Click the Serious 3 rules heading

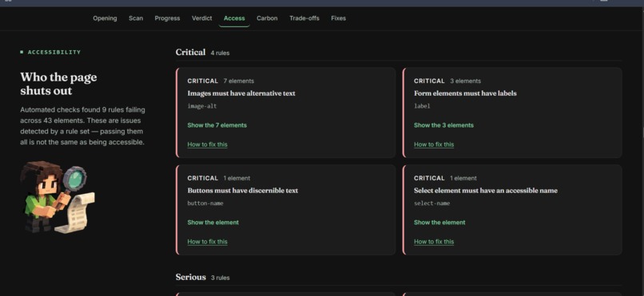[202, 277]
